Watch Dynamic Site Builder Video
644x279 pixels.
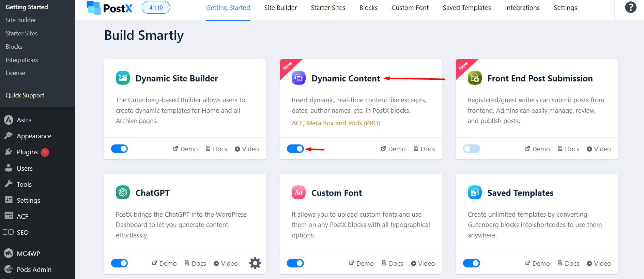[x=247, y=149]
